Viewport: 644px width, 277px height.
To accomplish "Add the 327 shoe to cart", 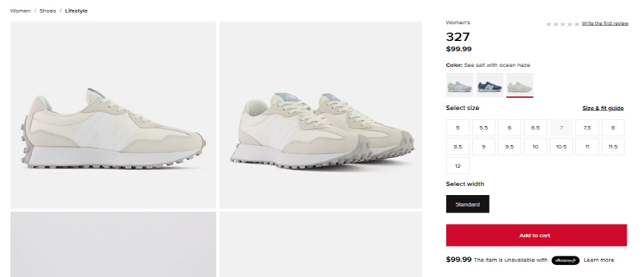I will 536,235.
